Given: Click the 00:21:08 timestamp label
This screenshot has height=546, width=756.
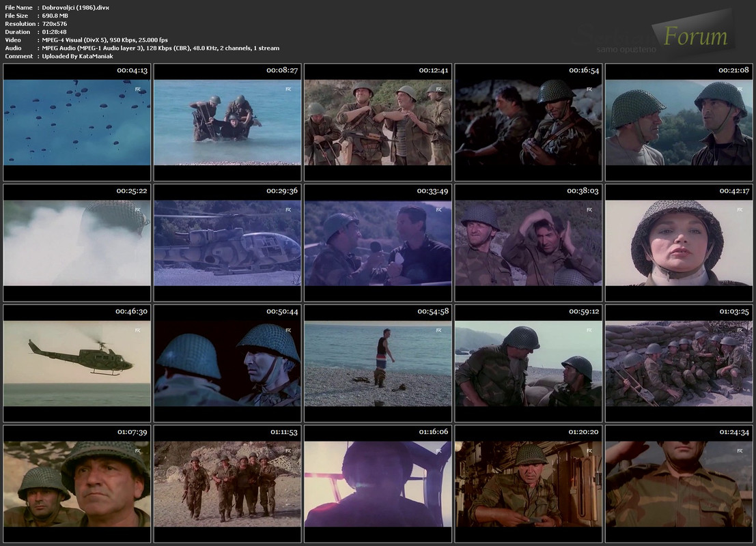Looking at the screenshot, I should tap(734, 70).
